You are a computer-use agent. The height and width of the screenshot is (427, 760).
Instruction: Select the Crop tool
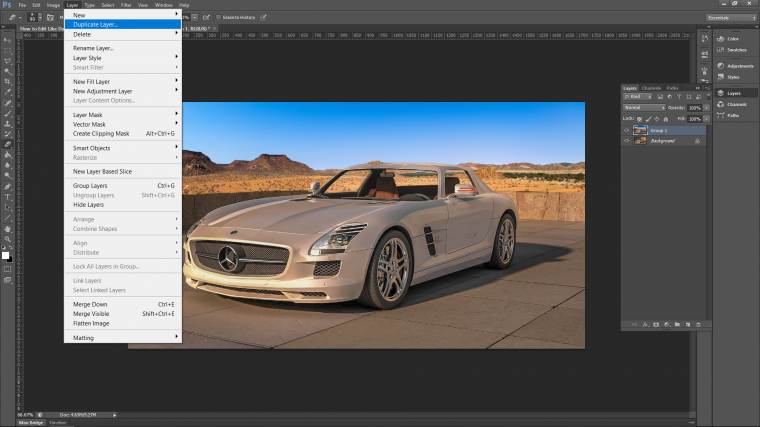point(7,82)
